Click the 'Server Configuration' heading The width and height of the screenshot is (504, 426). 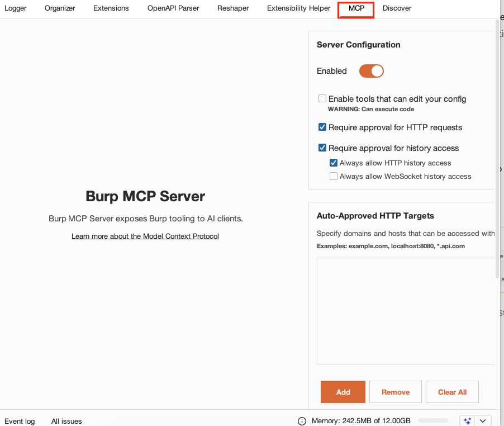tap(358, 45)
